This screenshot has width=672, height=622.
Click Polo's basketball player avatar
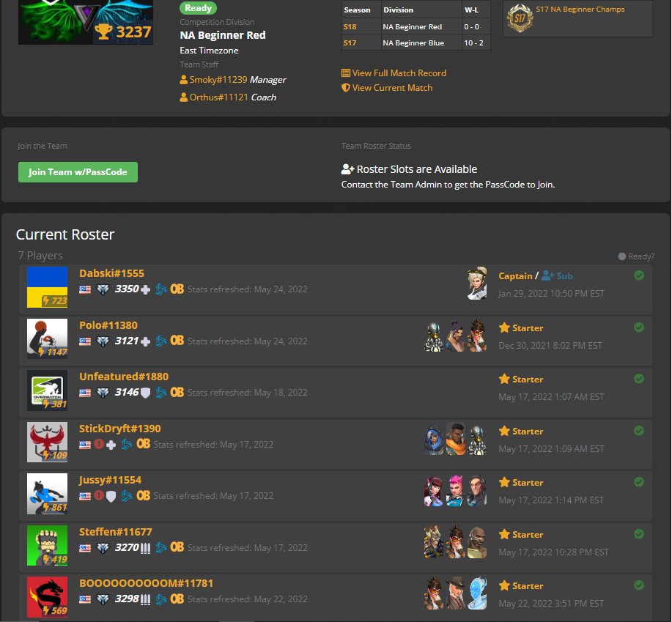47,338
